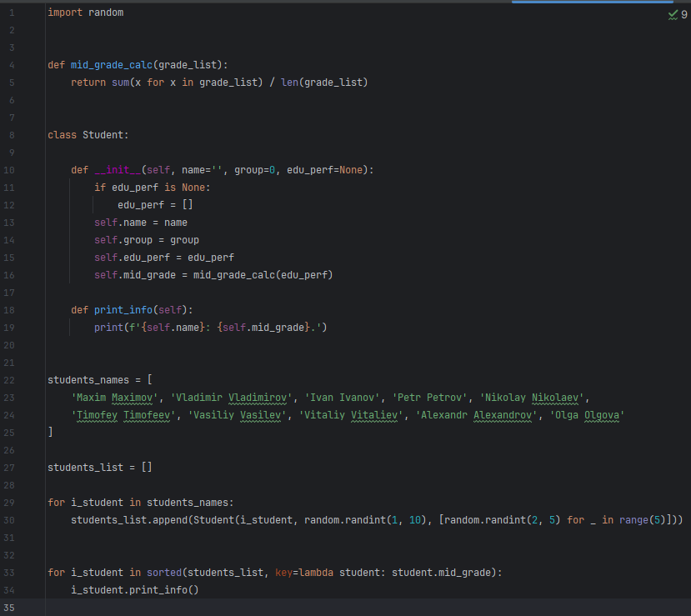The width and height of the screenshot is (691, 616).
Task: Click 'for i_student in students_names:' loop header
Action: click(x=141, y=503)
